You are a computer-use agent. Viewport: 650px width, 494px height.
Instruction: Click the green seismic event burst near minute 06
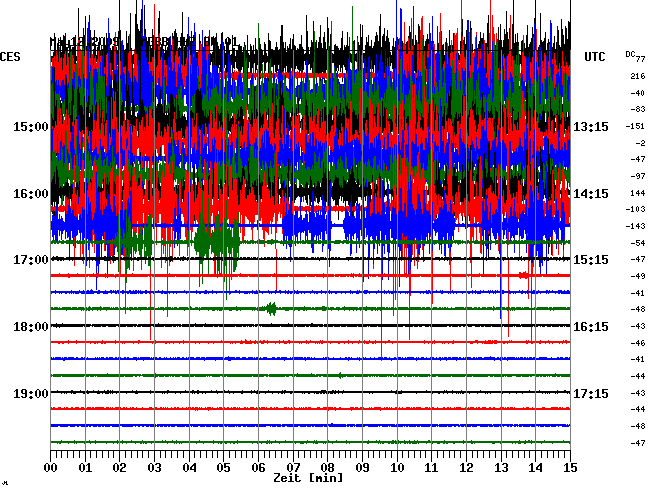pos(271,309)
